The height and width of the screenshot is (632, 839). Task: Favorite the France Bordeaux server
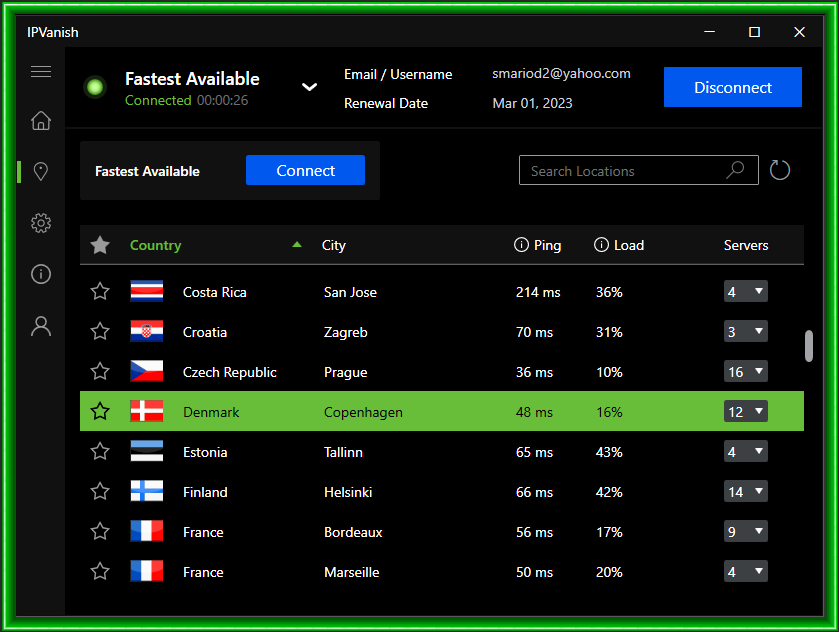pyautogui.click(x=100, y=531)
